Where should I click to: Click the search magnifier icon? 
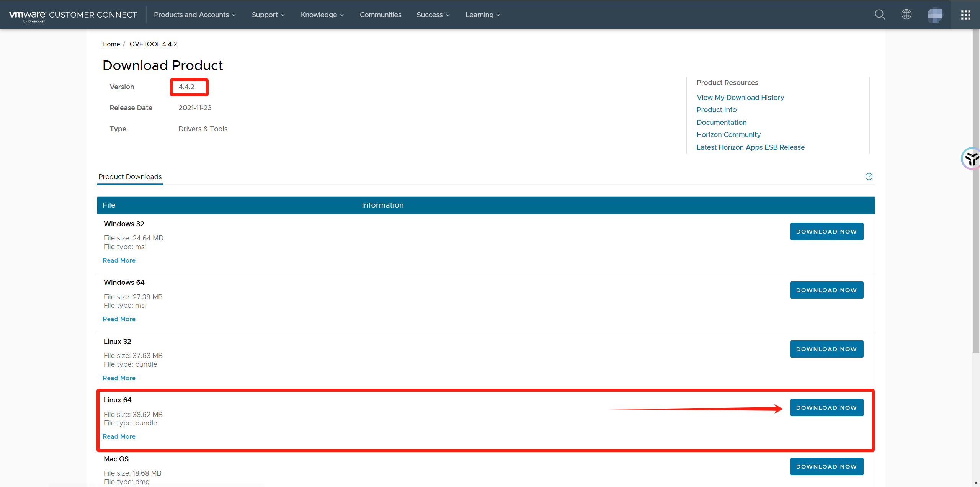(x=880, y=15)
